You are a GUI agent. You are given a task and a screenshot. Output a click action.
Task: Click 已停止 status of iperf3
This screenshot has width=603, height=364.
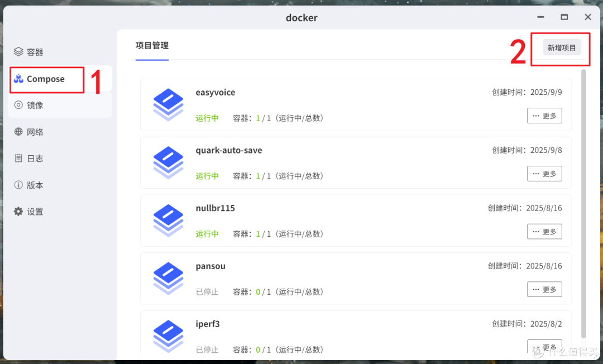pos(207,349)
